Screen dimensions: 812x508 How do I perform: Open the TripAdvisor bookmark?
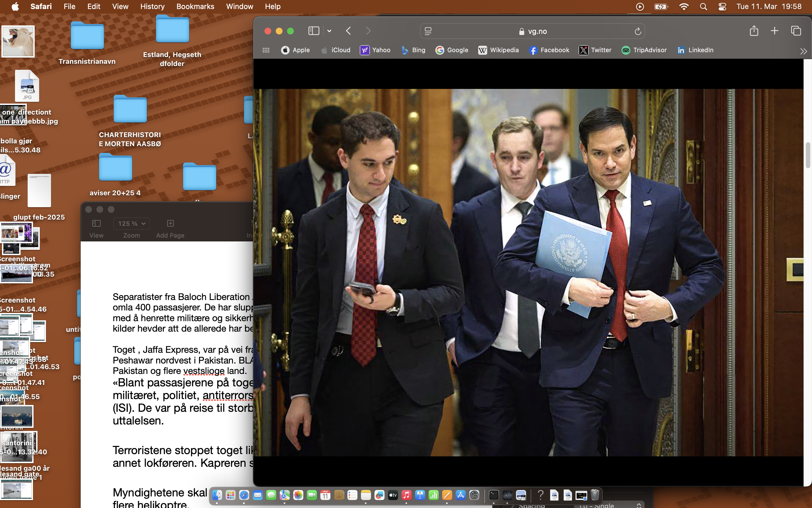(644, 50)
